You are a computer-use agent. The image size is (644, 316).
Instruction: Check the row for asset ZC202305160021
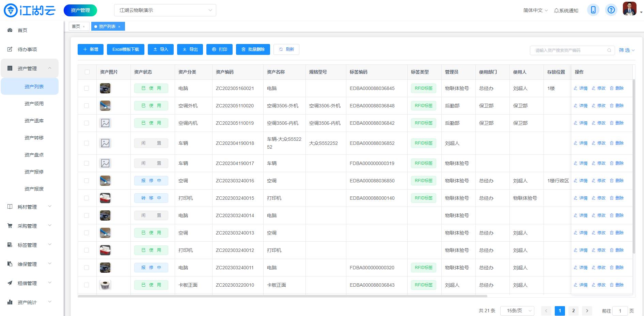tap(87, 88)
